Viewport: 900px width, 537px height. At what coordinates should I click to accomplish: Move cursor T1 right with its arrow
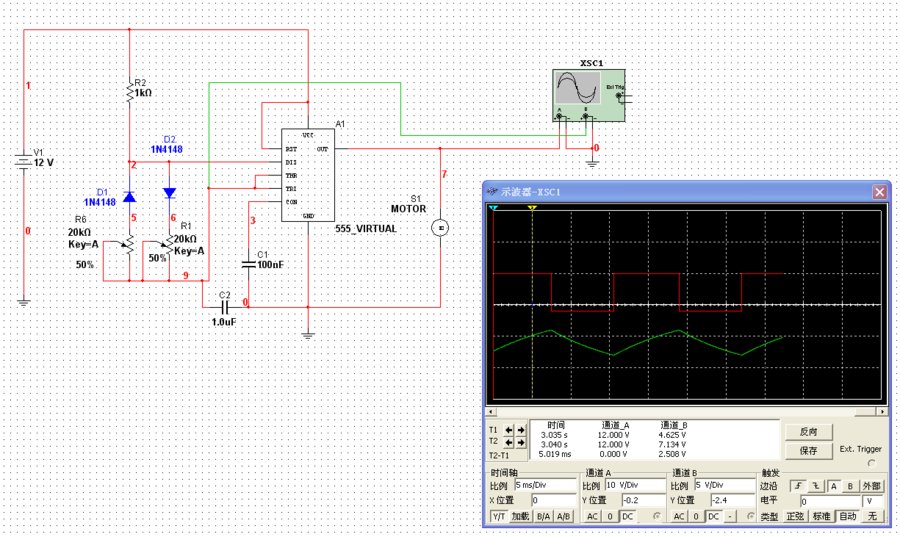point(521,430)
